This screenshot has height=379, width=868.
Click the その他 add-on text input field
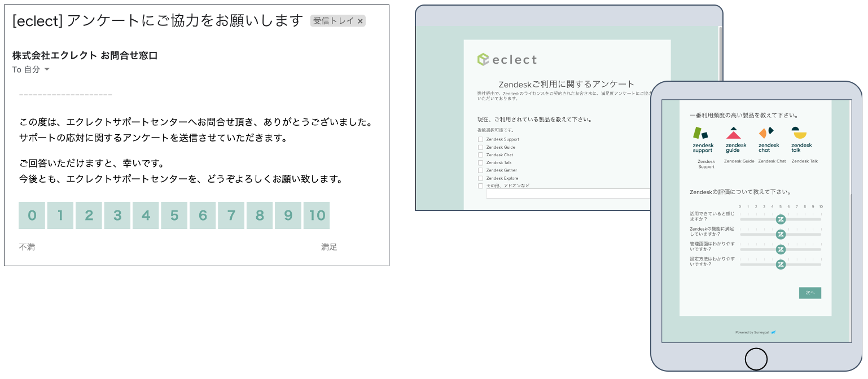pos(568,193)
